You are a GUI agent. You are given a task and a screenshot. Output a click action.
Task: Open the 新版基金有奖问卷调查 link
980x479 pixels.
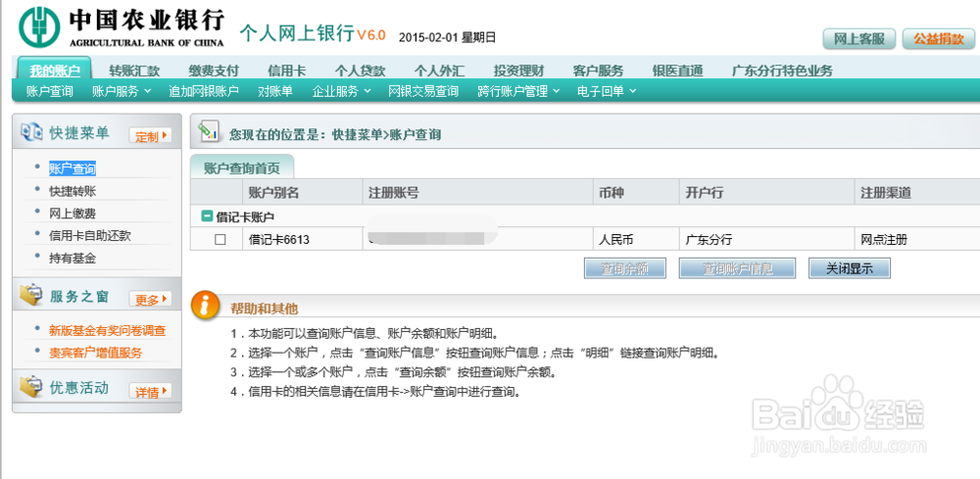point(108,330)
